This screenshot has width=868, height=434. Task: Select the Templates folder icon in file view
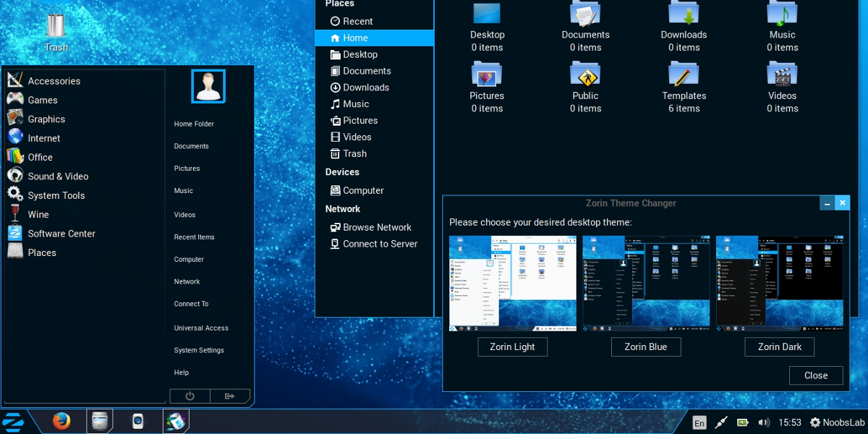(684, 74)
